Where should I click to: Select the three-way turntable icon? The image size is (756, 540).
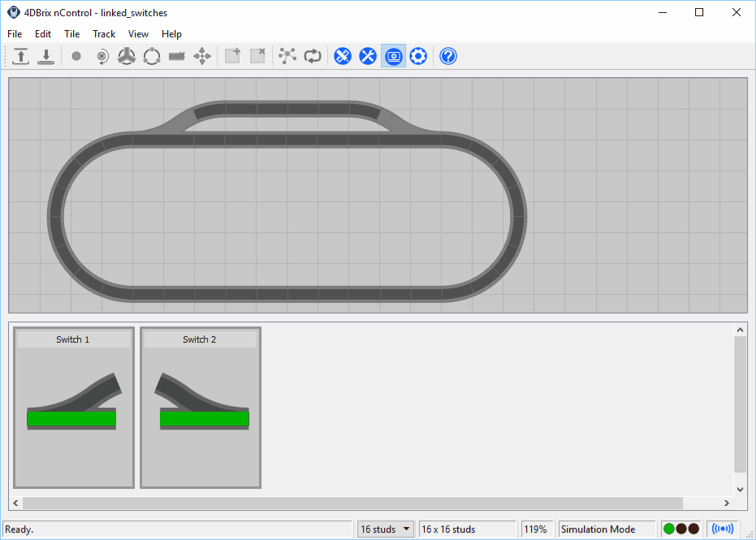click(127, 56)
